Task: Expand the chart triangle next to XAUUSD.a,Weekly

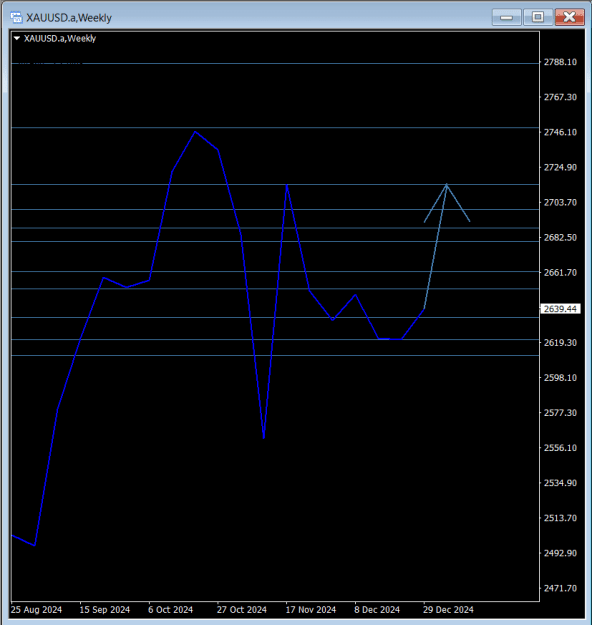Action: (x=17, y=38)
